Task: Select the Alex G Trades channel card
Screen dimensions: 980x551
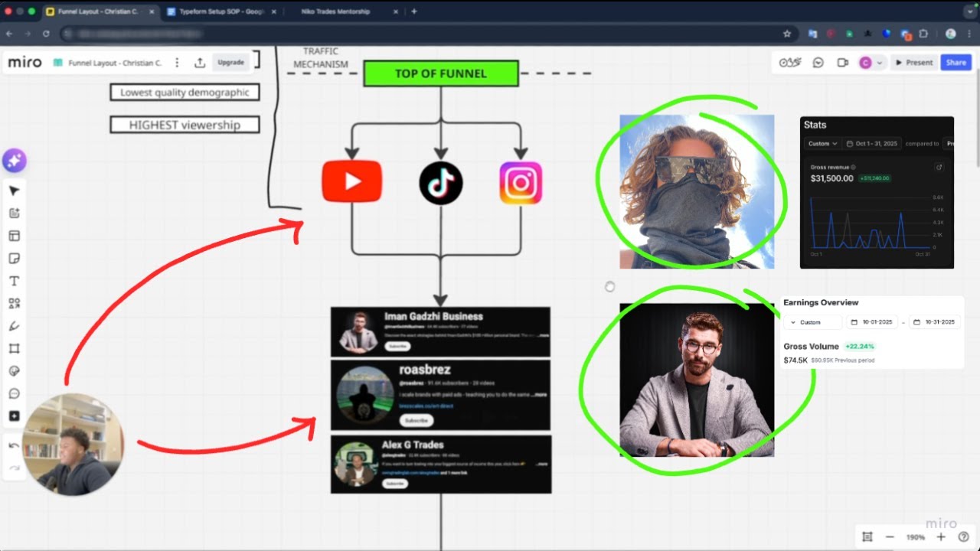Action: (x=441, y=465)
